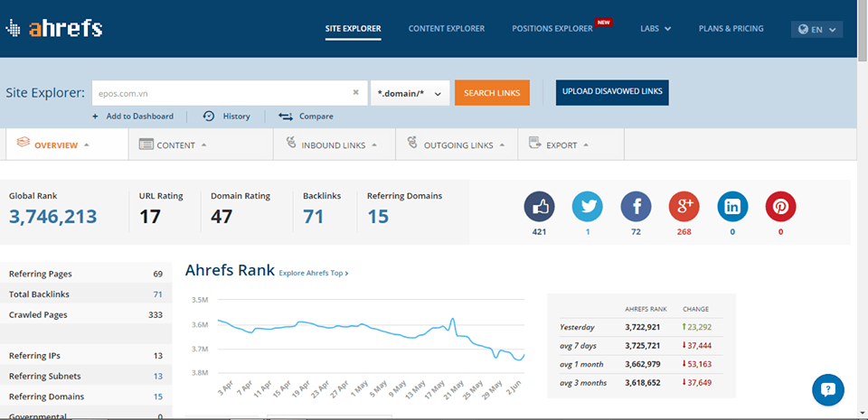The height and width of the screenshot is (420, 868).
Task: Click the plus icon for Add to Dashboard
Action: (x=95, y=117)
